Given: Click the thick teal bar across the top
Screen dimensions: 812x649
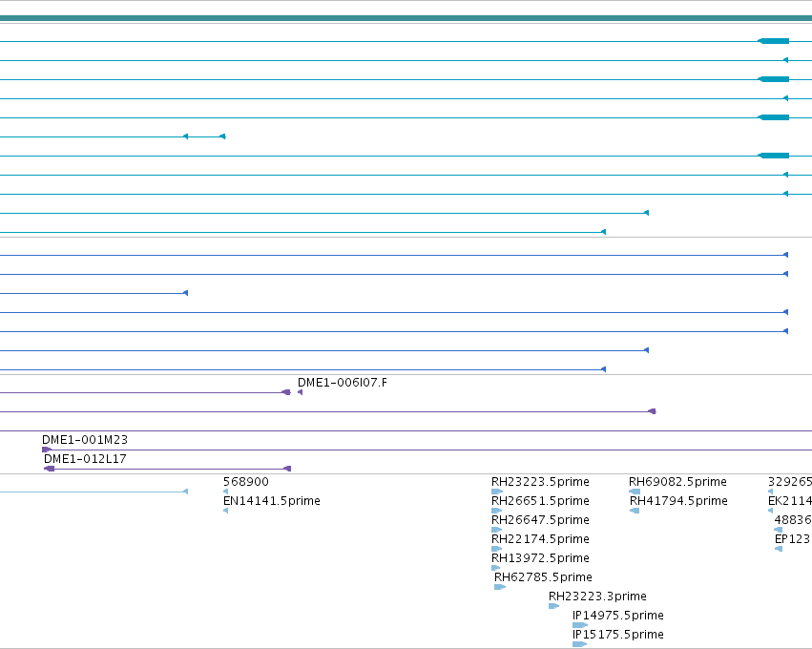Looking at the screenshot, I should click(x=406, y=19).
